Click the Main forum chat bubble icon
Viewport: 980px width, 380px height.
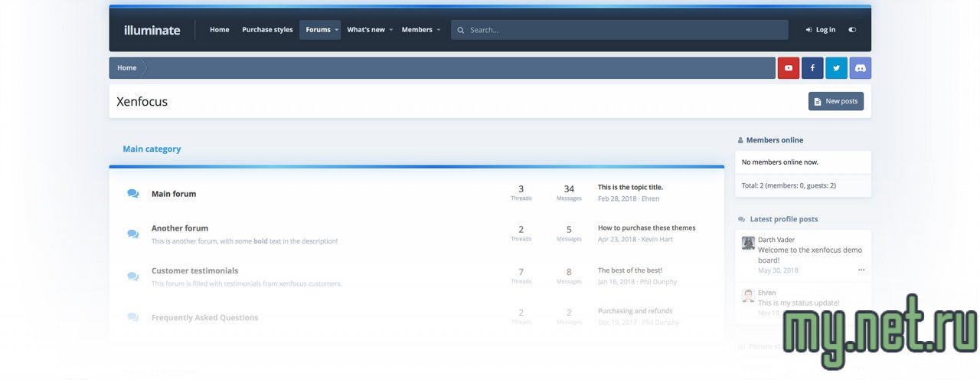click(133, 194)
